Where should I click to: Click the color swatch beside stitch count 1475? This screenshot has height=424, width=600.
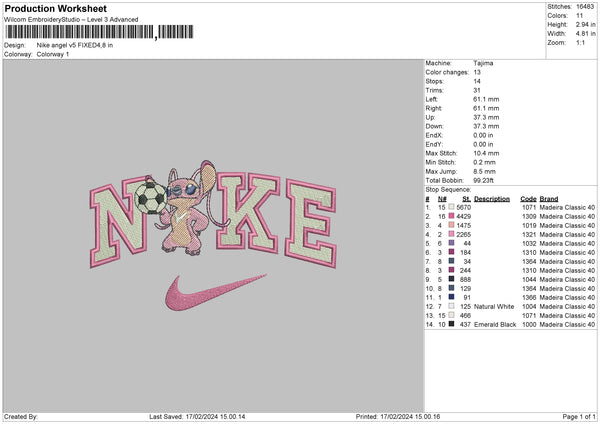click(x=452, y=225)
